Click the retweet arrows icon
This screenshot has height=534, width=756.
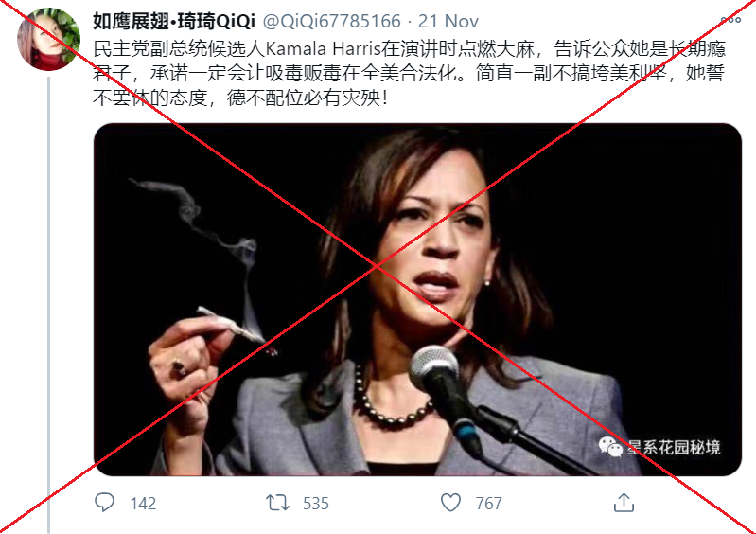277,503
